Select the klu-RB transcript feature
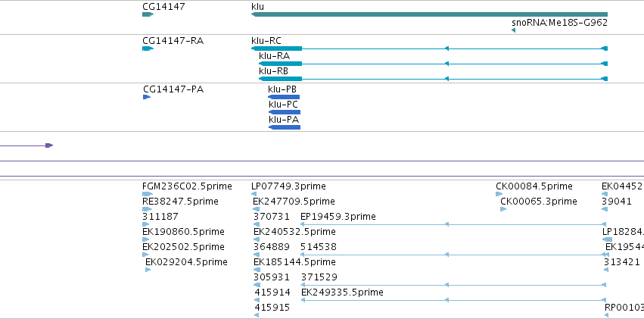Viewport: 644px width, 319px height. point(433,79)
